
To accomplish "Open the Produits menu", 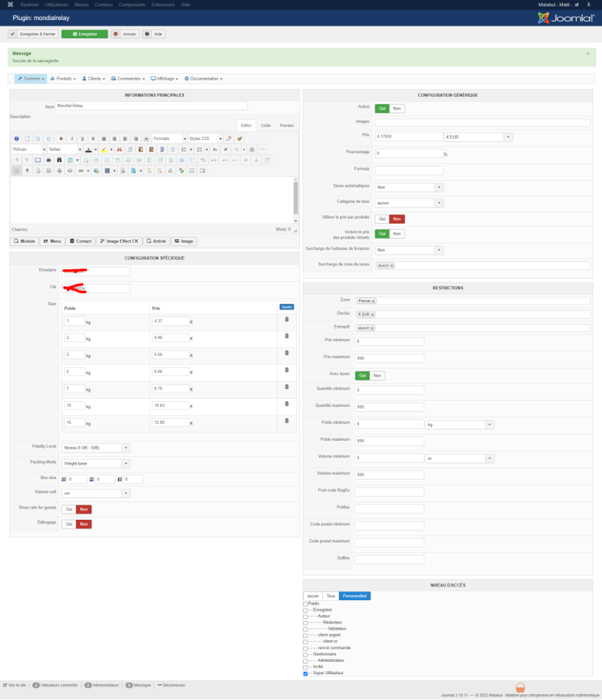I will pos(63,78).
